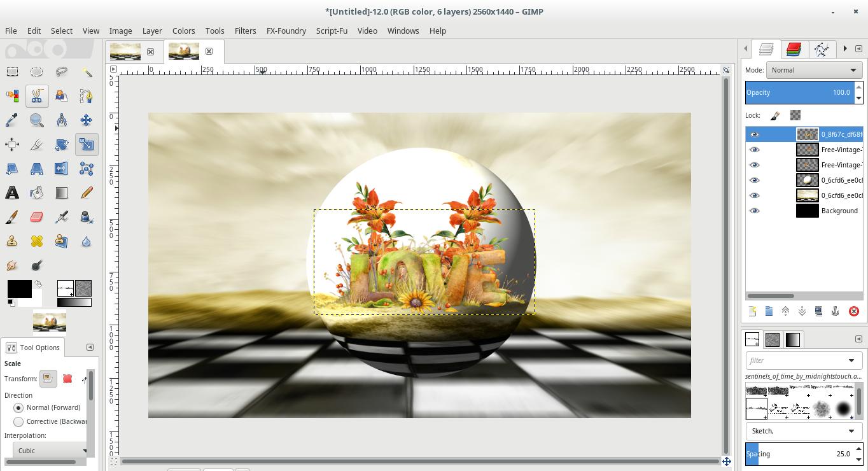Increase the Opacity value with the up arrow

[858, 87]
